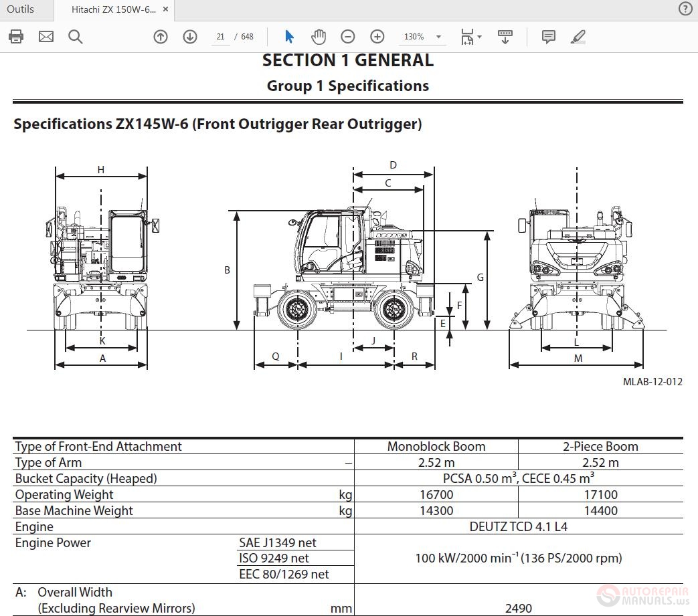Click DEUTZ TCD 4.1 L4 engine value
The width and height of the screenshot is (698, 616).
pos(519,526)
